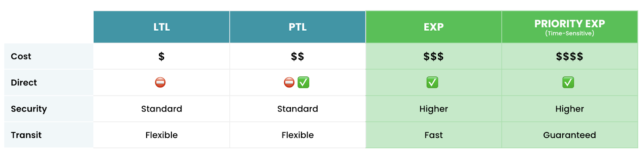644x153 pixels.
Task: Click the Fast transit cell under EXP
Action: coord(433,135)
